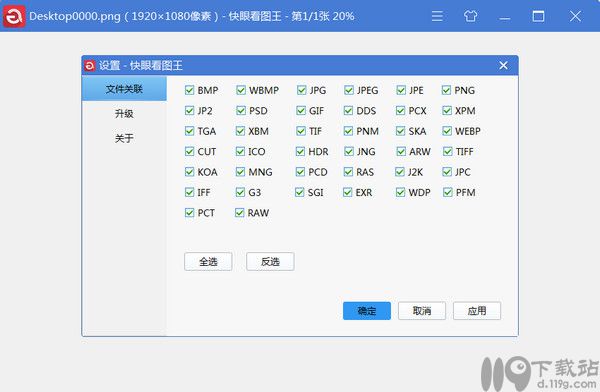600x392 pixels.
Task: Open the skin shirt icon in title bar
Action: pos(470,16)
